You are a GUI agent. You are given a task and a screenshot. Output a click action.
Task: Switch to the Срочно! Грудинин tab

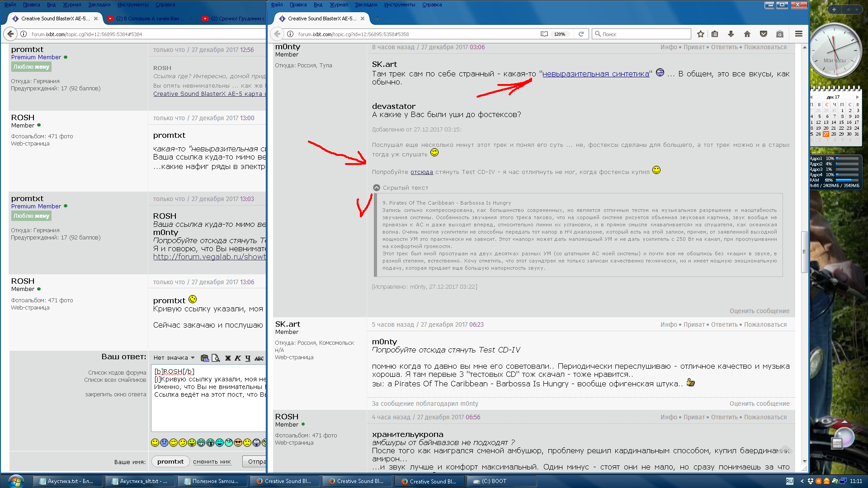235,19
